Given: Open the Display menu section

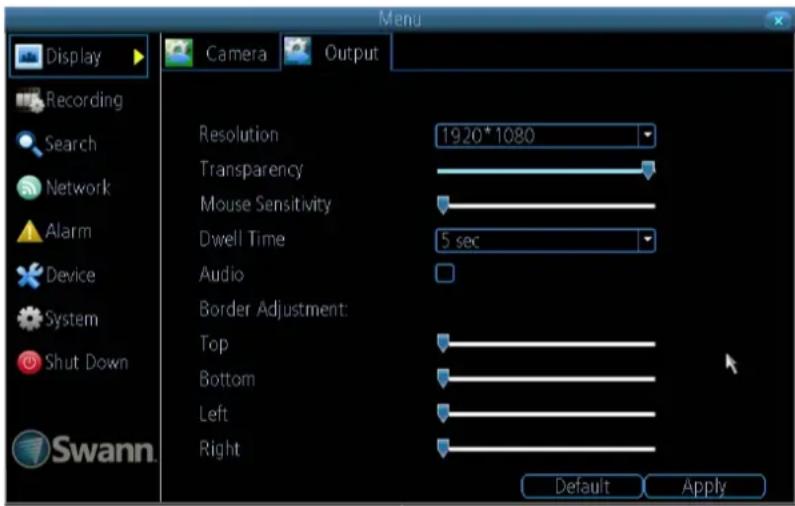Looking at the screenshot, I should (79, 56).
